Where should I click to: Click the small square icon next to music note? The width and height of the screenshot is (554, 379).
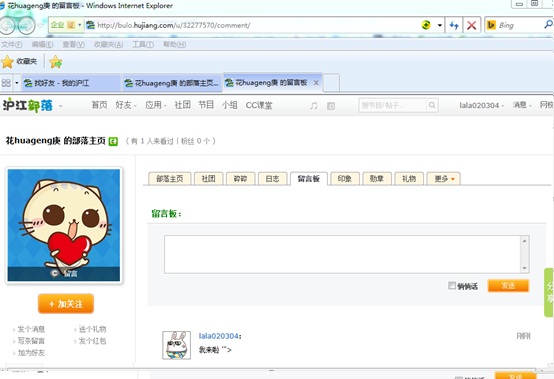[x=331, y=106]
